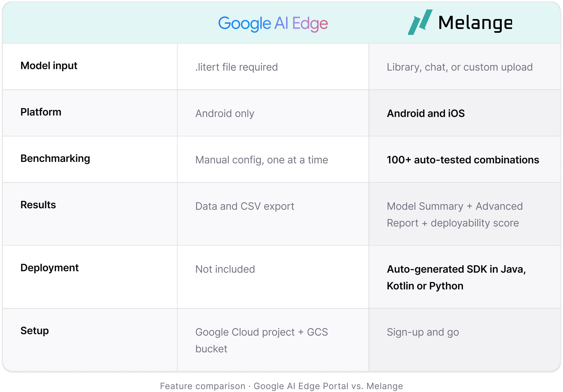The height and width of the screenshot is (392, 563).
Task: Select the Results row label
Action: click(38, 205)
